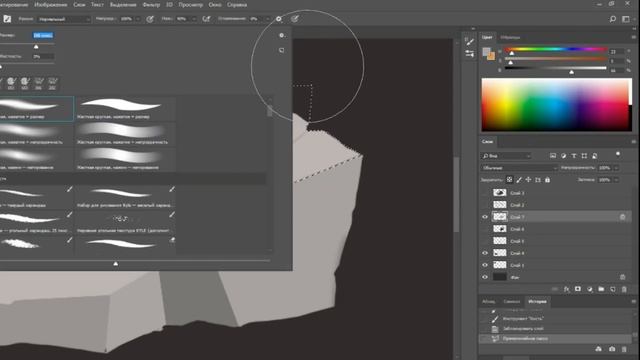Create new snapshot camera icon in History
Image resolution: width=640 pixels, height=360 pixels.
(x=612, y=349)
